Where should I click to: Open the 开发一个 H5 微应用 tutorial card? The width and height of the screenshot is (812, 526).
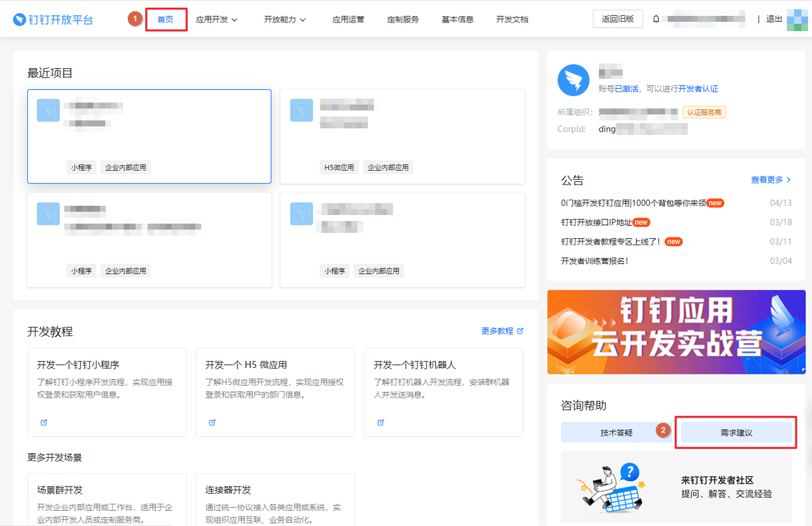275,392
